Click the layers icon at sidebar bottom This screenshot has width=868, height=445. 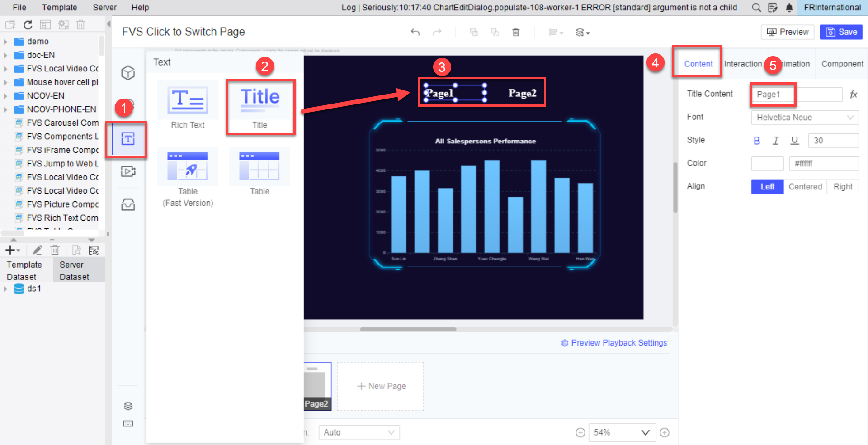tap(128, 406)
